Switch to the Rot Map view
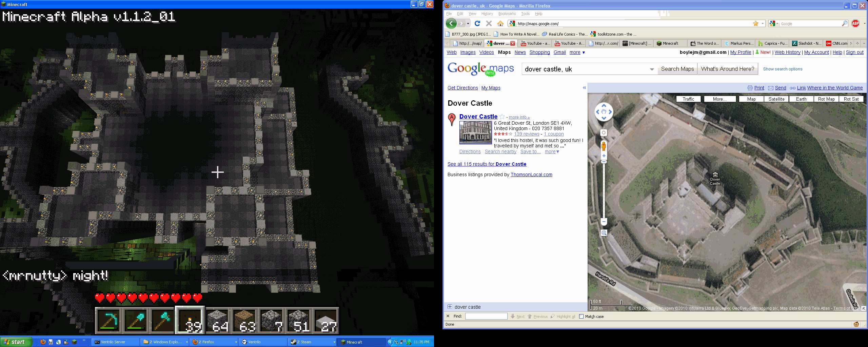 click(x=826, y=99)
